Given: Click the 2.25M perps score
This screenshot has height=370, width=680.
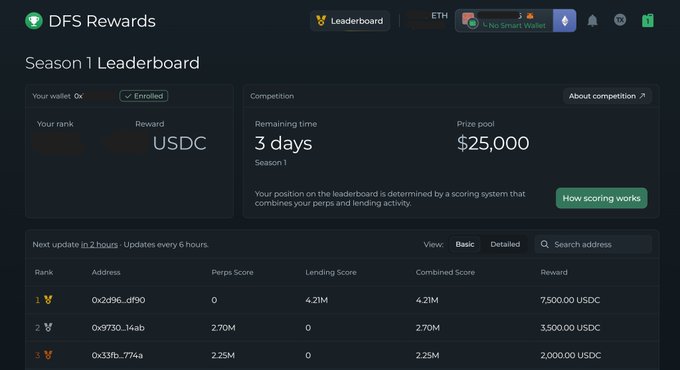Looking at the screenshot, I should (223, 355).
